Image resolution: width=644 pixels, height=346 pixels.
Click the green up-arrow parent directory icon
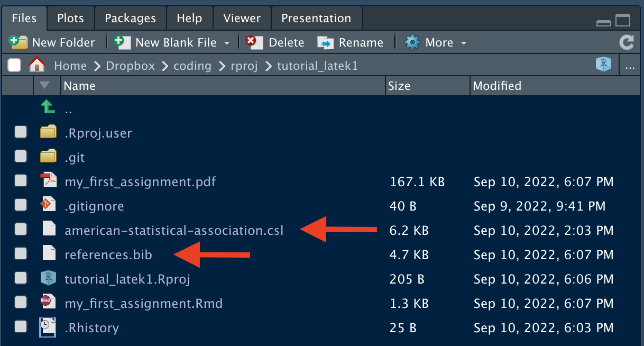48,107
